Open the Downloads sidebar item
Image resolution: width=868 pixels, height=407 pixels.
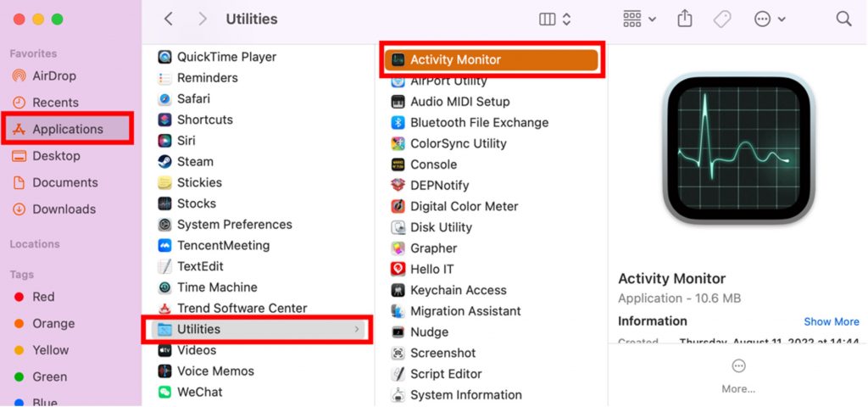tap(64, 209)
